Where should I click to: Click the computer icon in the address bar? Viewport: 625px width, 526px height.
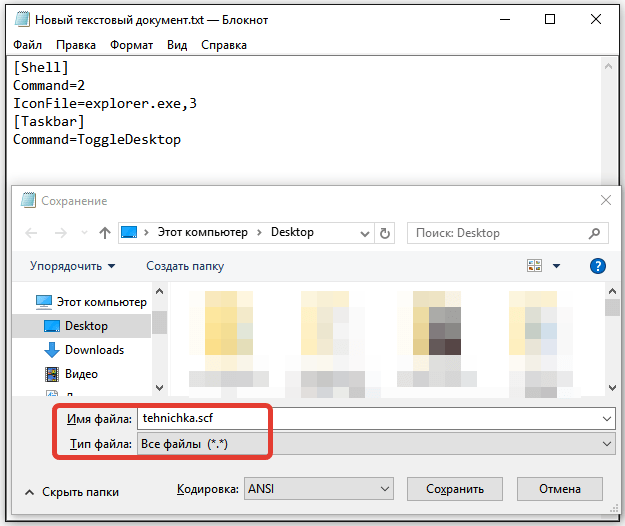(129, 232)
